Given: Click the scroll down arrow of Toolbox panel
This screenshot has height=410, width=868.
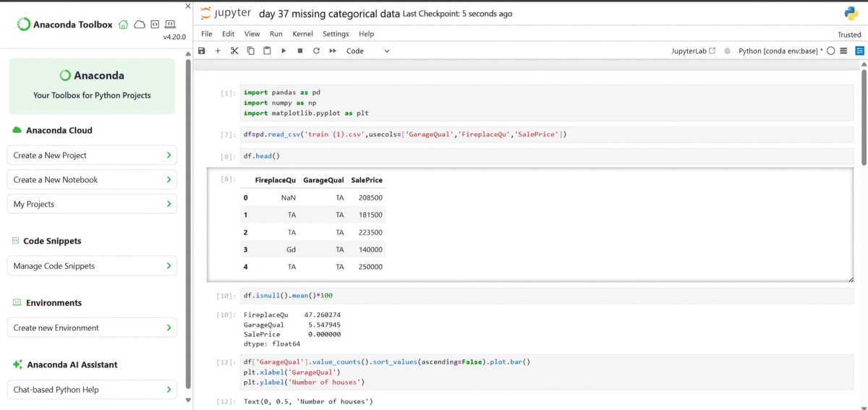Looking at the screenshot, I should pyautogui.click(x=189, y=401).
